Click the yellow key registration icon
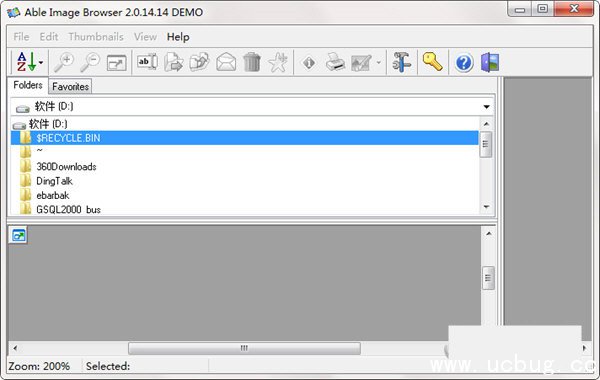 click(432, 62)
